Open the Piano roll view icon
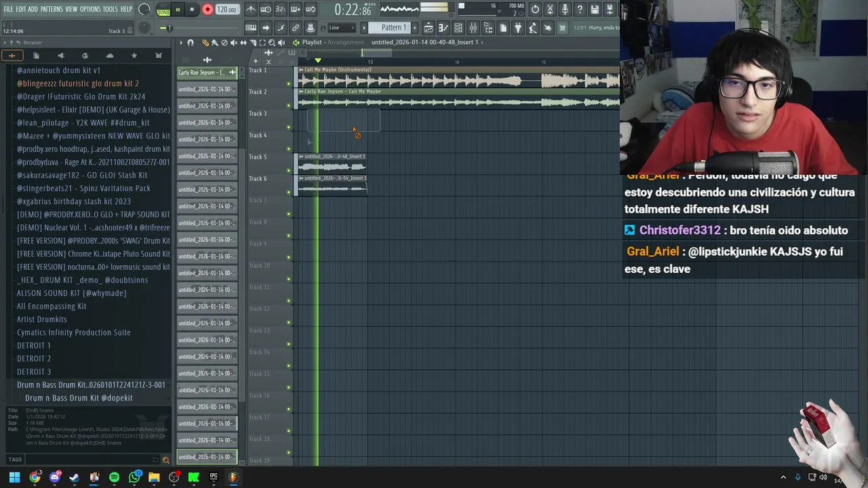This screenshot has width=868, height=488. coord(443,28)
